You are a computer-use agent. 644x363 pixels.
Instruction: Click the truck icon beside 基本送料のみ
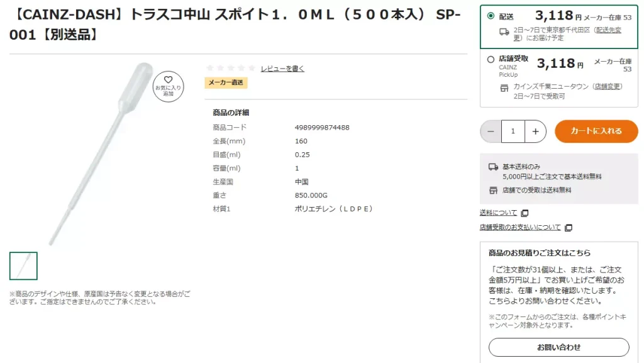coord(494,167)
